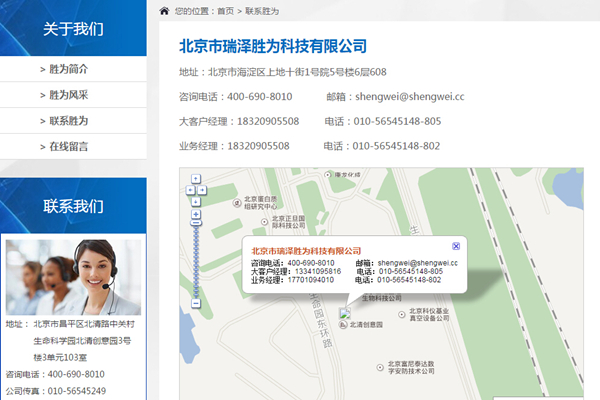The height and width of the screenshot is (400, 600).
Task: Click the company title 北京市瑞泽胜为科技有限公司 heading
Action: tap(273, 46)
